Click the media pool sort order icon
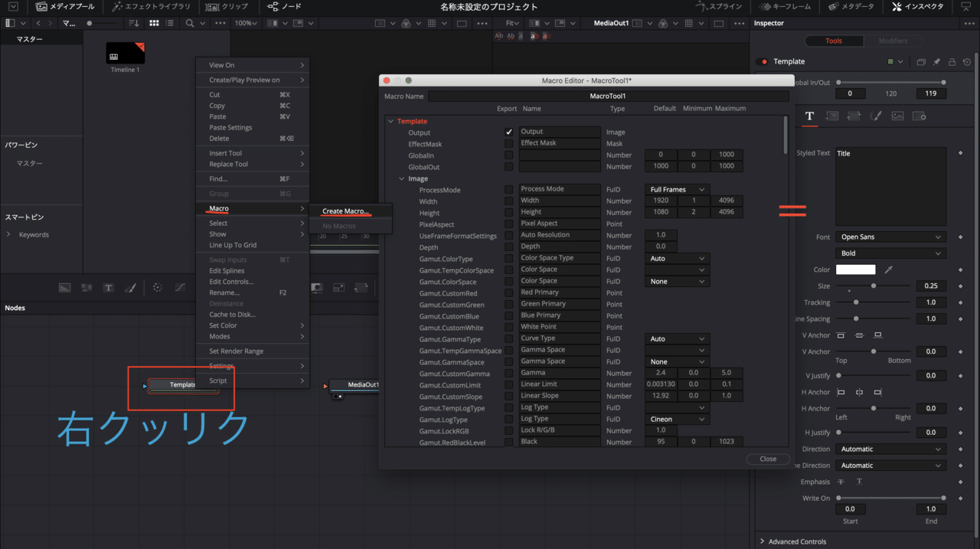Image resolution: width=980 pixels, height=549 pixels. [135, 24]
